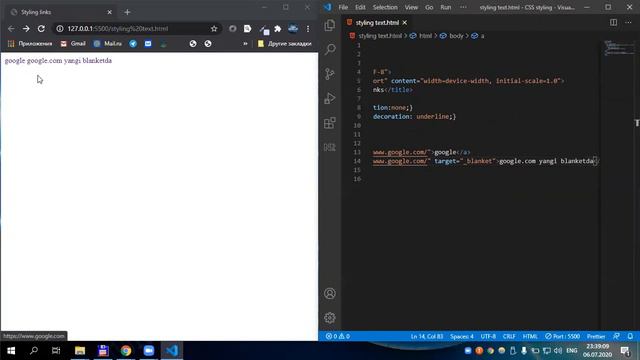Switch to Chrome in taskbar

(126, 351)
